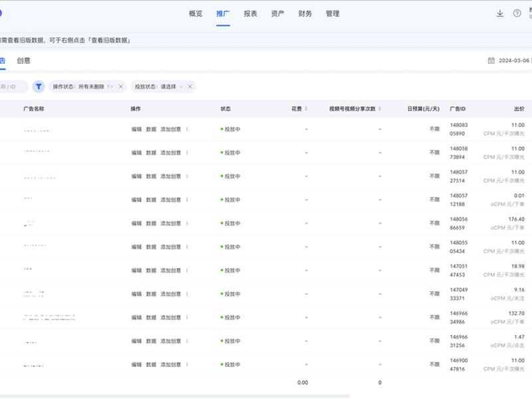Click the 132.70 bid value

[517, 313]
